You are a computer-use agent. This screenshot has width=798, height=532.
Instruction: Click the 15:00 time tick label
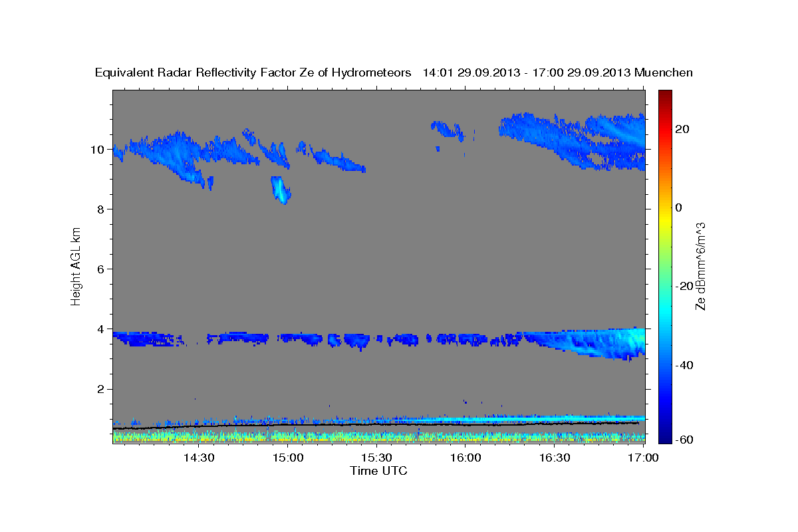pyautogui.click(x=288, y=458)
